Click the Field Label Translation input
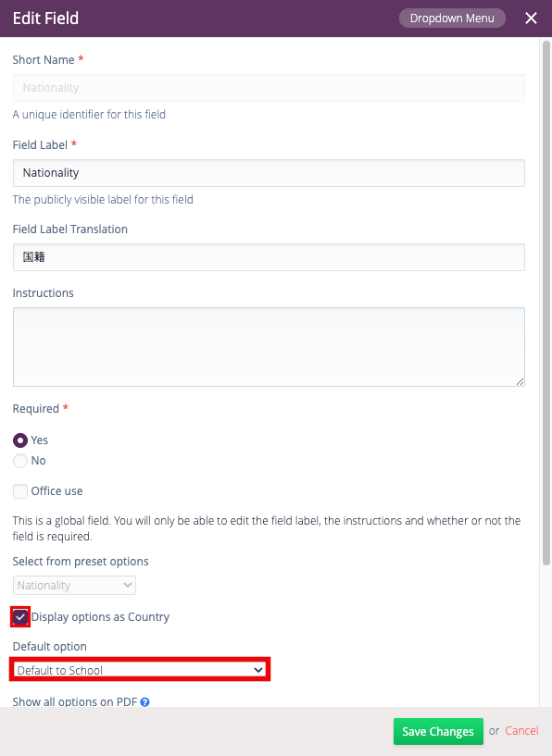Screen dimensions: 552x756 point(269,257)
